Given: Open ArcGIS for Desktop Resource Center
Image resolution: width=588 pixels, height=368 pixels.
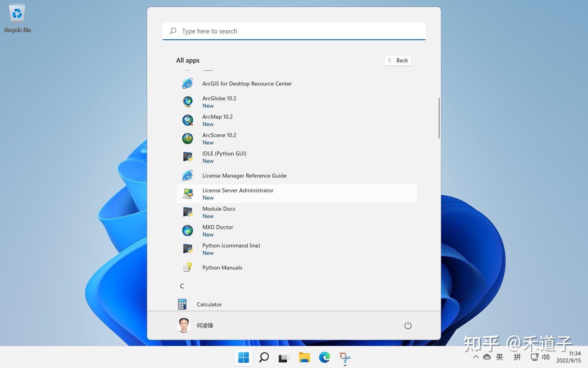Looking at the screenshot, I should 247,83.
